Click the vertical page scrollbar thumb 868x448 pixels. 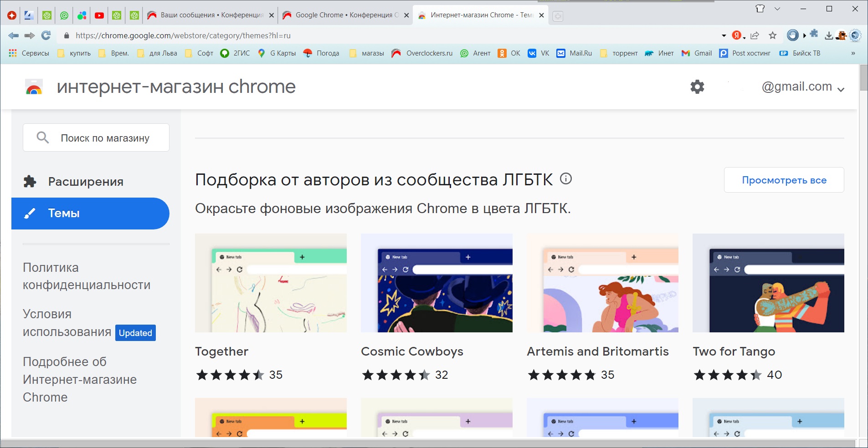click(863, 78)
